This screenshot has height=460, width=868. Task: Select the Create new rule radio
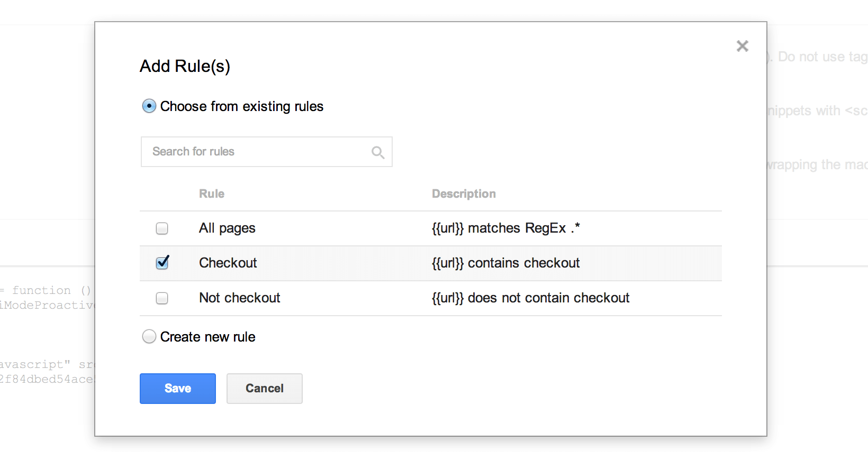pos(149,336)
